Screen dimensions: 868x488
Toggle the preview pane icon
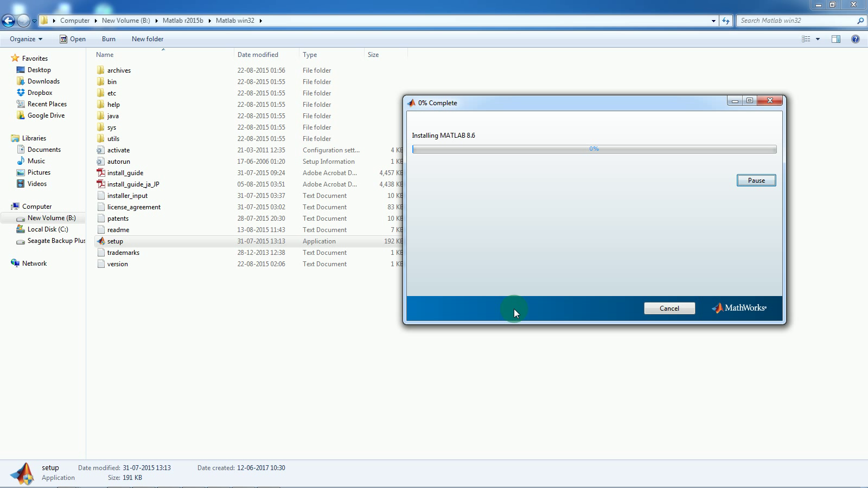point(836,39)
